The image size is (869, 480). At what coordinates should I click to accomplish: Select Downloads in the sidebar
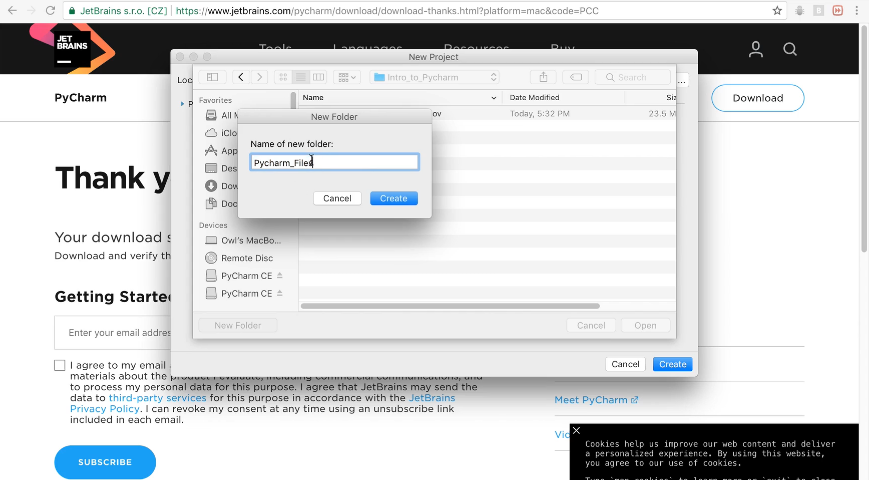(221, 186)
